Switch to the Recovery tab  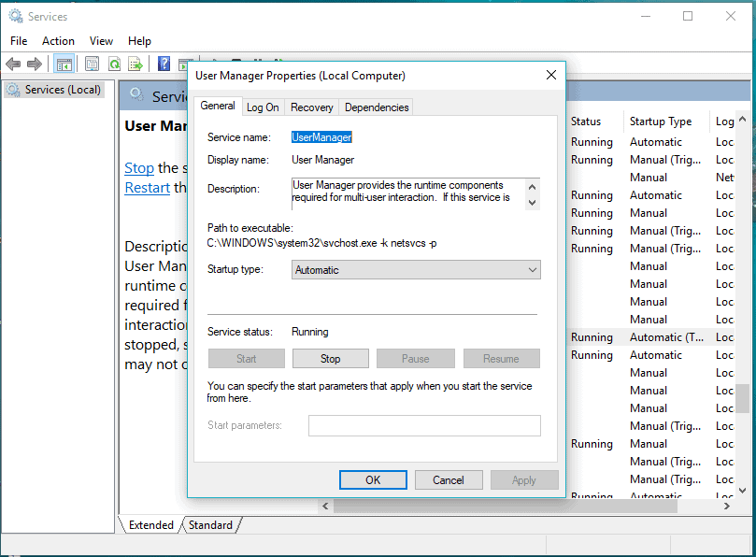tap(311, 107)
